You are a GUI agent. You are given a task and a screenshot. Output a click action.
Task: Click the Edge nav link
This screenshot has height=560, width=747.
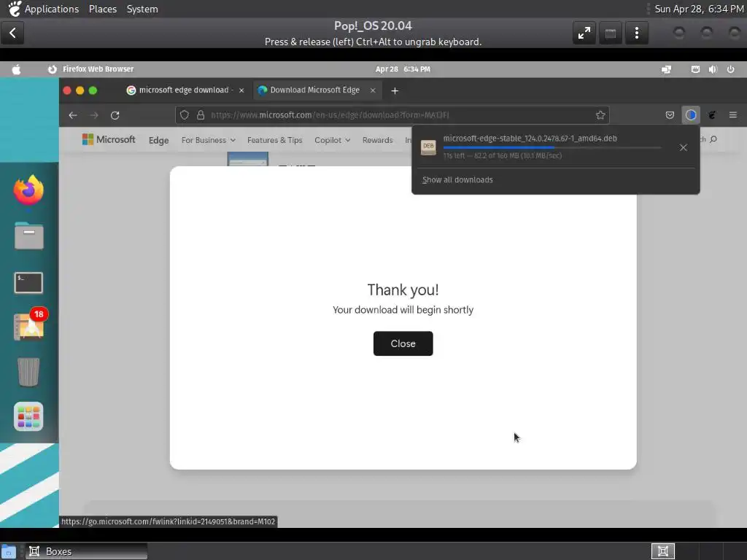(158, 140)
